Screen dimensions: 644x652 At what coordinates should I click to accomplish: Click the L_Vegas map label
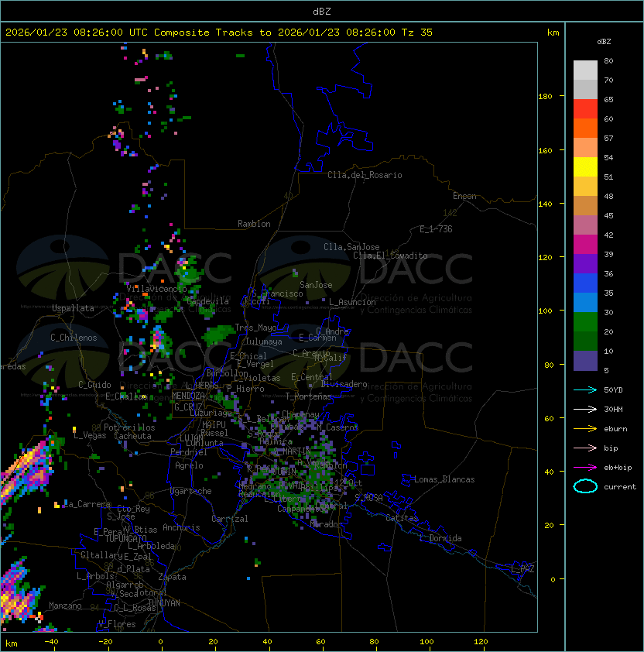(90, 435)
